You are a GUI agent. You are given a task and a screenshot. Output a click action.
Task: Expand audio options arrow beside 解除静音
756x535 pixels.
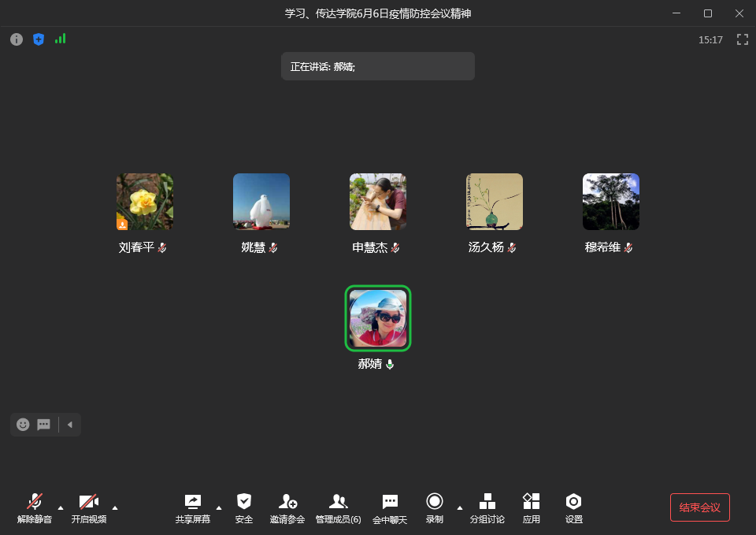click(x=61, y=507)
